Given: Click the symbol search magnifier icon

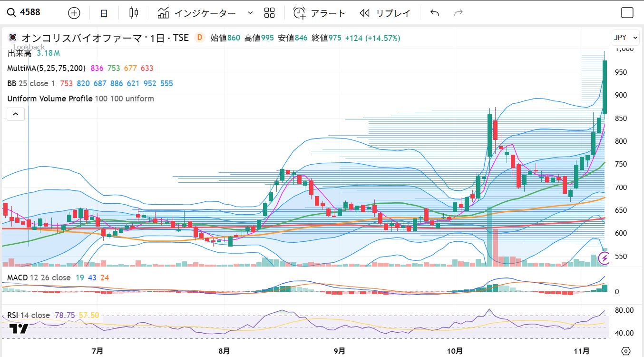Looking at the screenshot, I should (x=10, y=12).
